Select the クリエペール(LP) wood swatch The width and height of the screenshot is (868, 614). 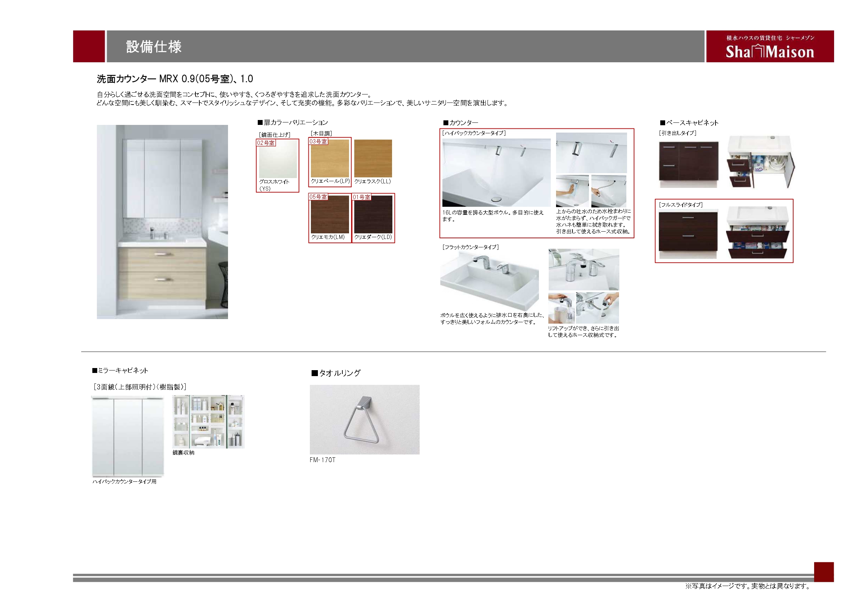click(x=330, y=158)
